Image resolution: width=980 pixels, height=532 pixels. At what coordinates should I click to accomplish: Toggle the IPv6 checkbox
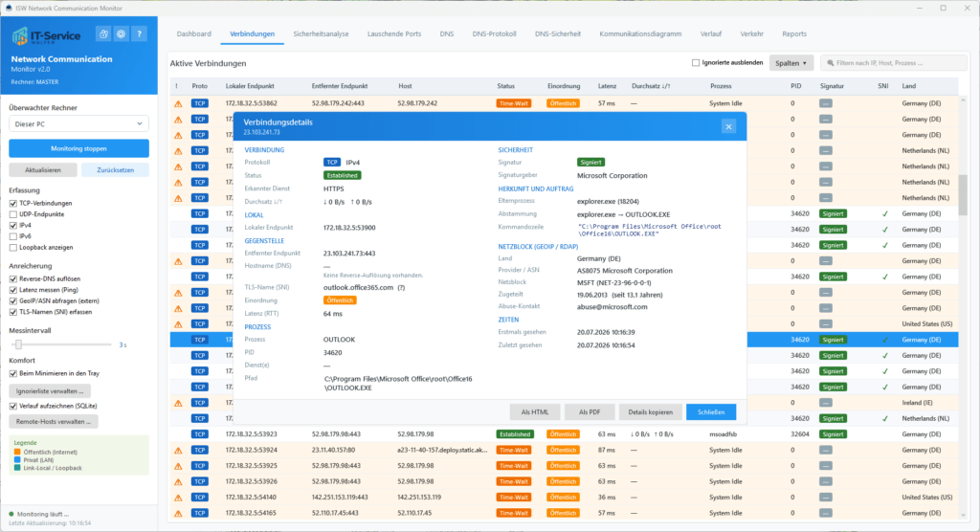tap(13, 236)
